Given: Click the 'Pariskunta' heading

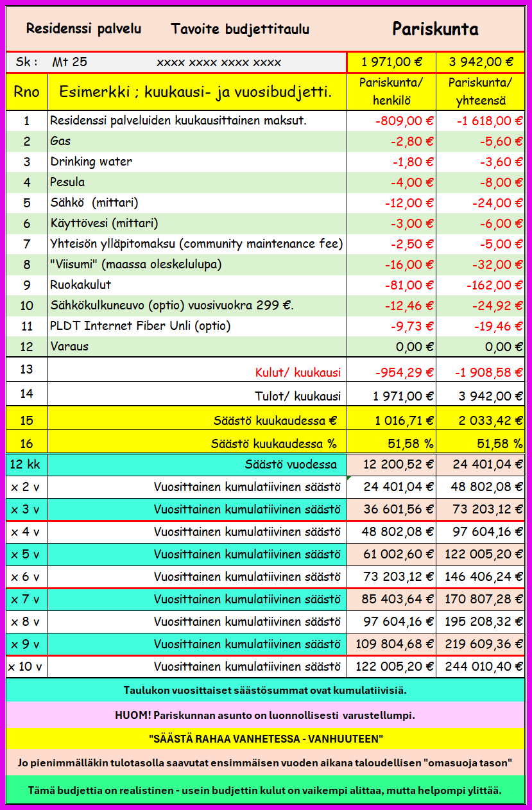Looking at the screenshot, I should (x=435, y=29).
